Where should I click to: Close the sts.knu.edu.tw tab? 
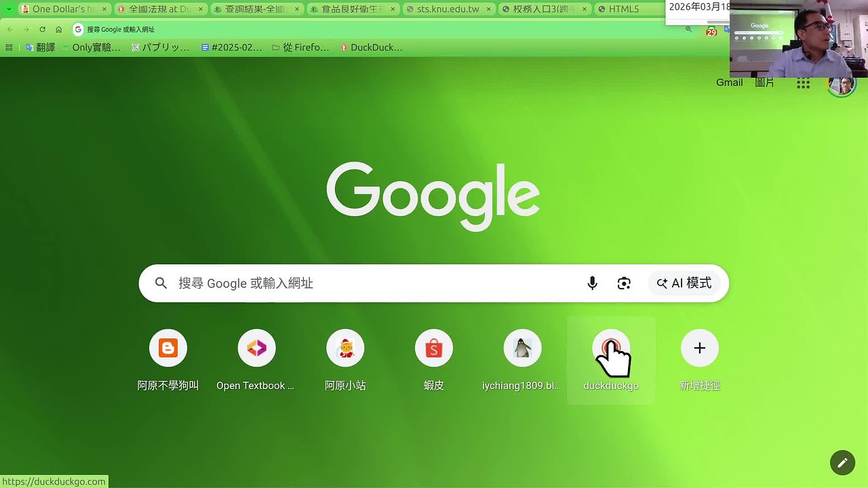pos(490,9)
